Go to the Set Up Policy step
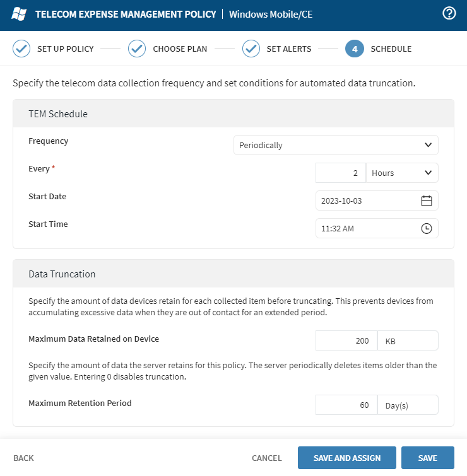The width and height of the screenshot is (467, 476). [65, 49]
